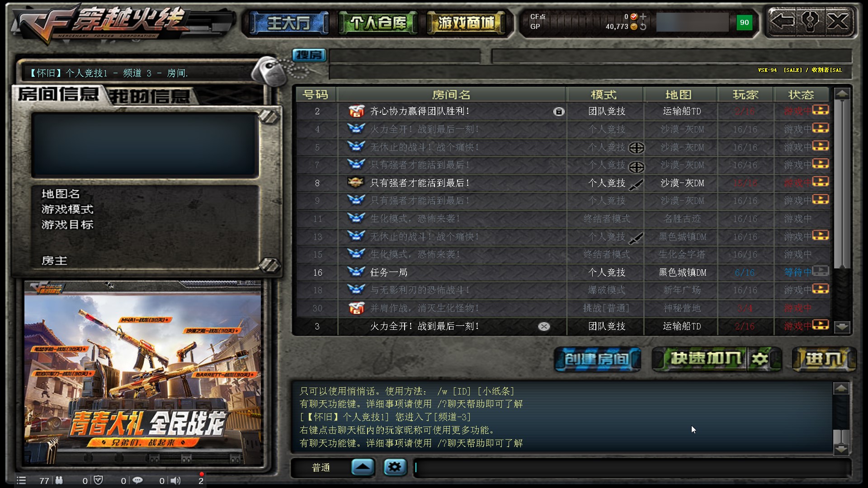
Task: Click the plus icon to add CF points
Action: coord(643,17)
